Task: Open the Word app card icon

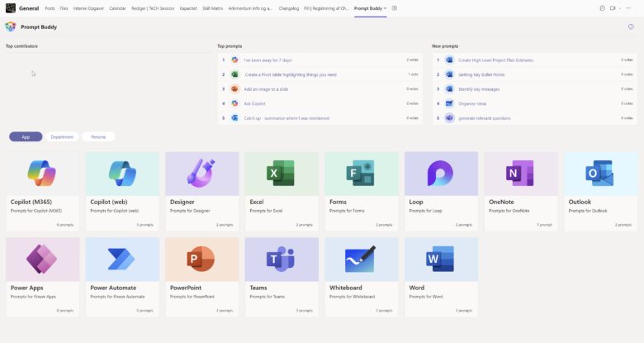Action: click(x=440, y=259)
